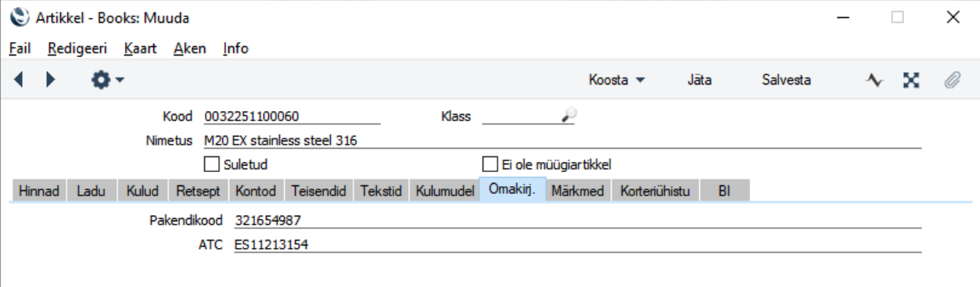Screen dimensions: 980x287
Task: Click the Kood field 0032251100060
Action: 292,117
